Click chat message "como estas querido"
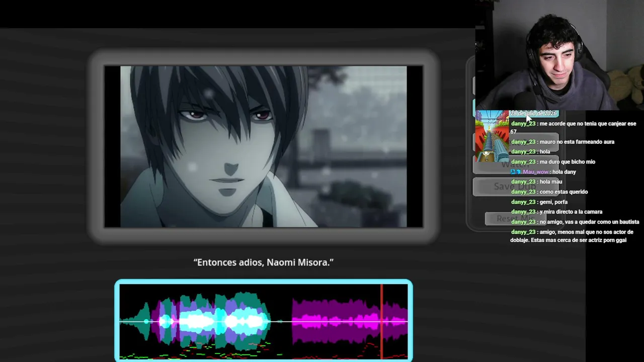Viewport: 644px width, 362px height. 563,192
